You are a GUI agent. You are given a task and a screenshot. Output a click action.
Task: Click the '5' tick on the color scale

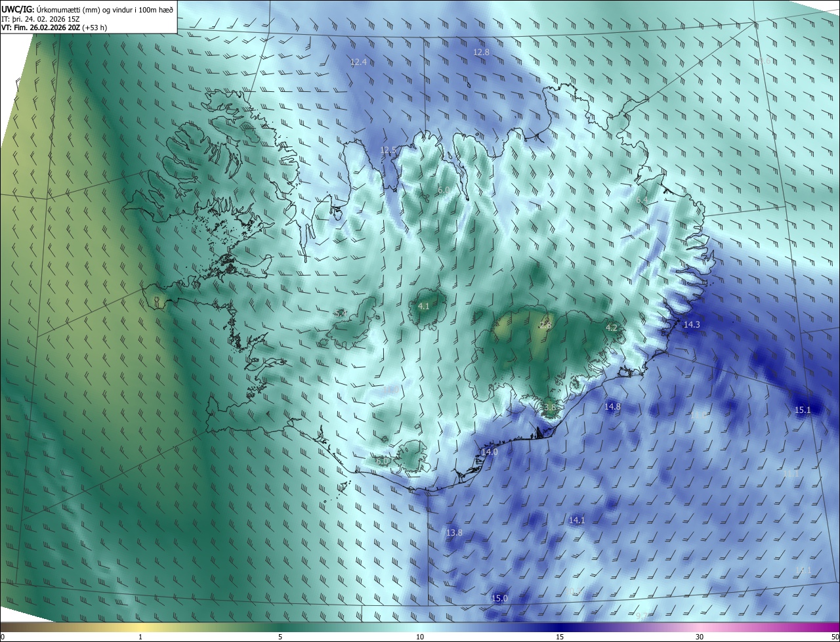coord(280,637)
